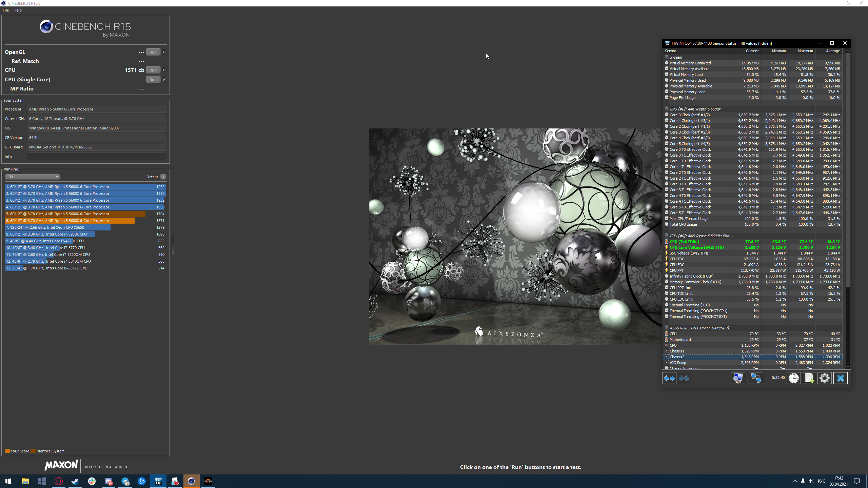This screenshot has height=488, width=868.
Task: Run the CPU benchmark
Action: [x=153, y=70]
